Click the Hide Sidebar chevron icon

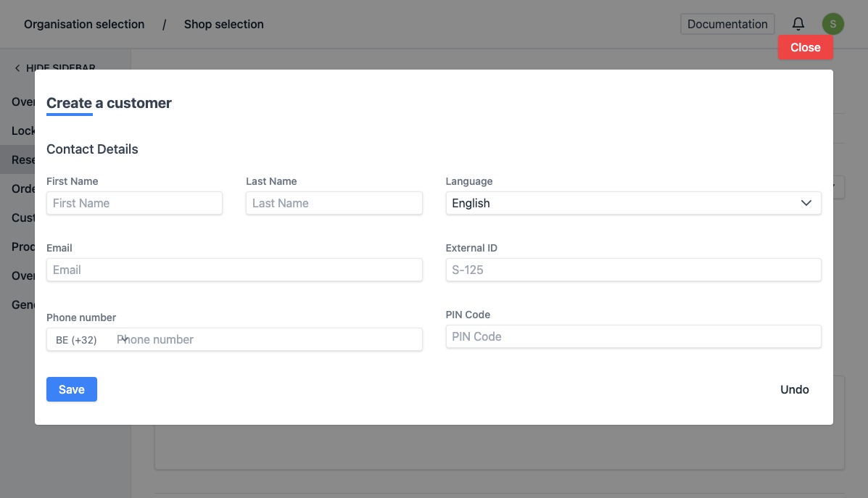[x=17, y=68]
